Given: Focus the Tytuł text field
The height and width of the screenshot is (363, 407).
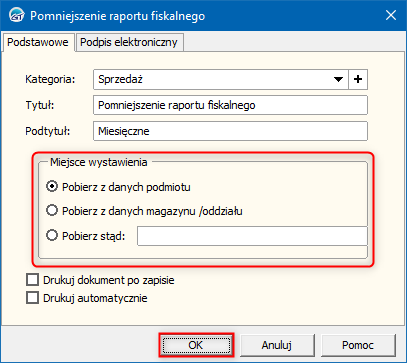Looking at the screenshot, I should pyautogui.click(x=230, y=105).
